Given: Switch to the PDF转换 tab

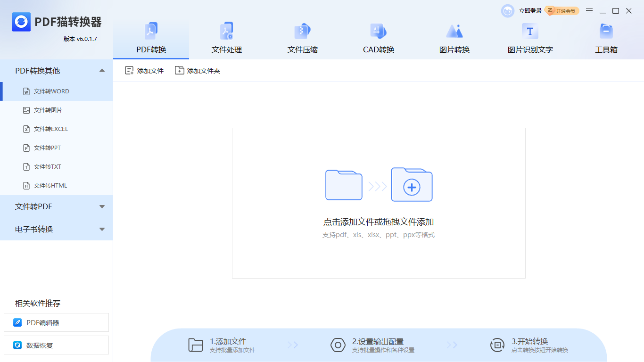Looking at the screenshot, I should [x=151, y=38].
